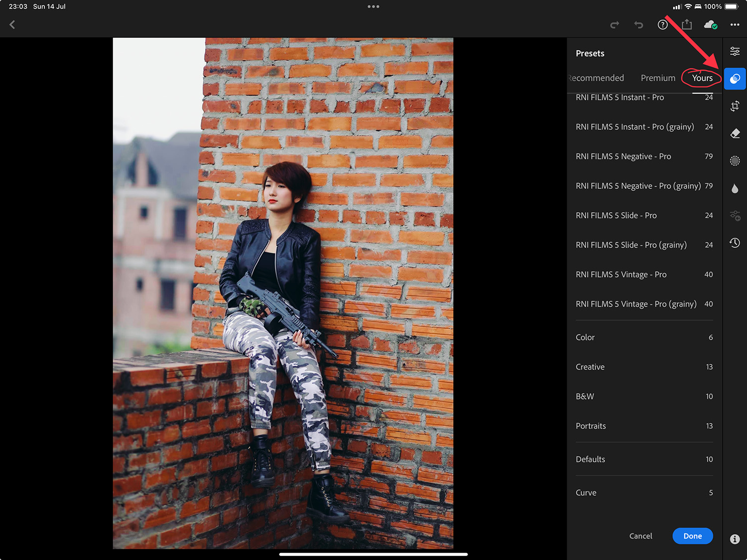Open the Premium presets tab
Viewport: 747px width, 560px height.
tap(658, 78)
